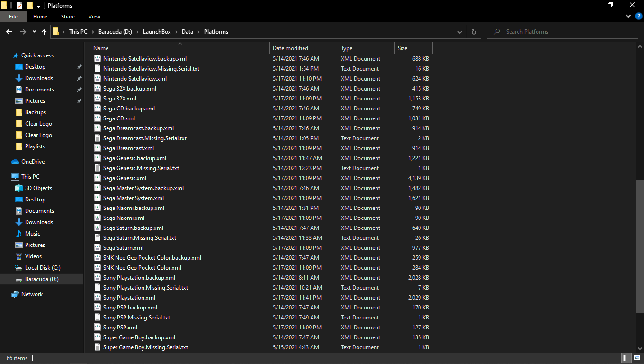The width and height of the screenshot is (644, 364).
Task: Open Backups folder in sidebar
Action: pyautogui.click(x=36, y=112)
